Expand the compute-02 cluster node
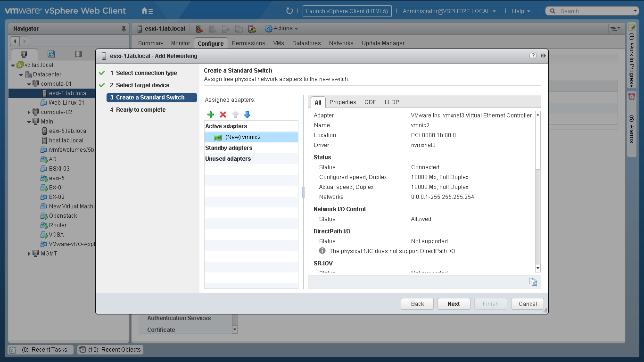Viewport: 644px width, 362px height. [29, 112]
